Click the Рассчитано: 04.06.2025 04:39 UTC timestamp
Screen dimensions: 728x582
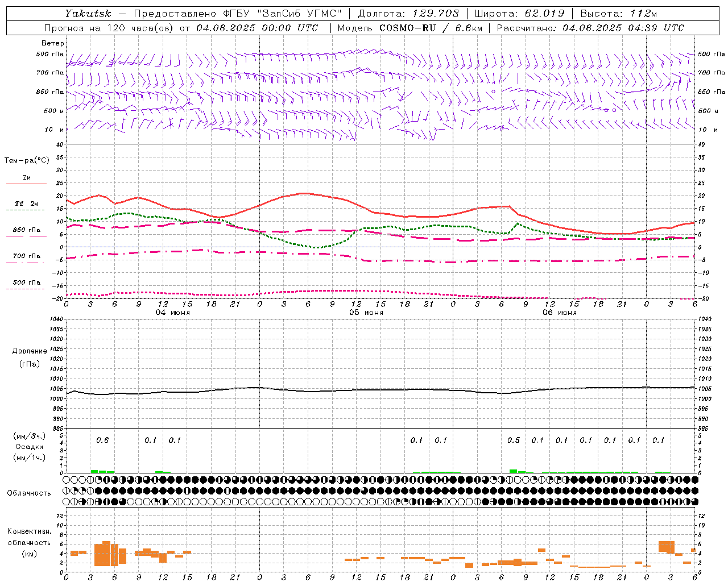pyautogui.click(x=590, y=28)
